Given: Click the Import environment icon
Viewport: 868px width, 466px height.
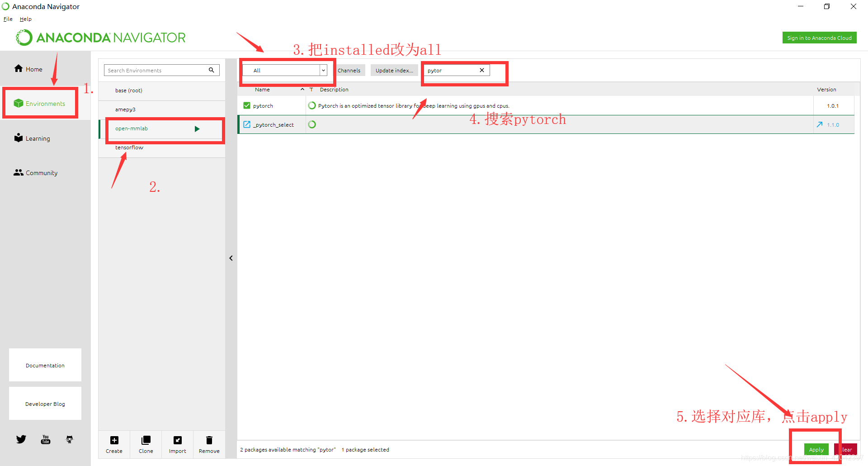Looking at the screenshot, I should pos(178,440).
